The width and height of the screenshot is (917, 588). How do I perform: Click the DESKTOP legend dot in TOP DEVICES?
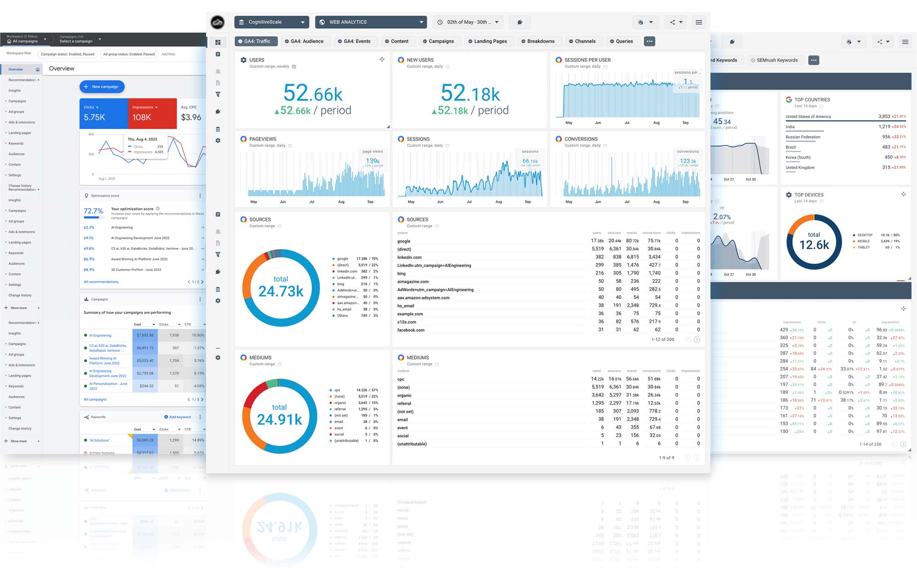[x=854, y=235]
